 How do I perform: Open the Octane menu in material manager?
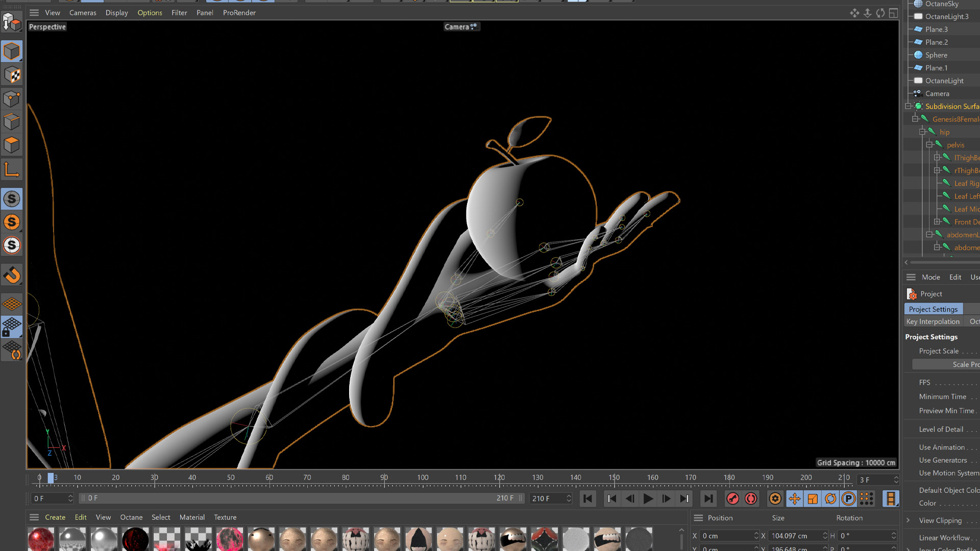pos(131,517)
